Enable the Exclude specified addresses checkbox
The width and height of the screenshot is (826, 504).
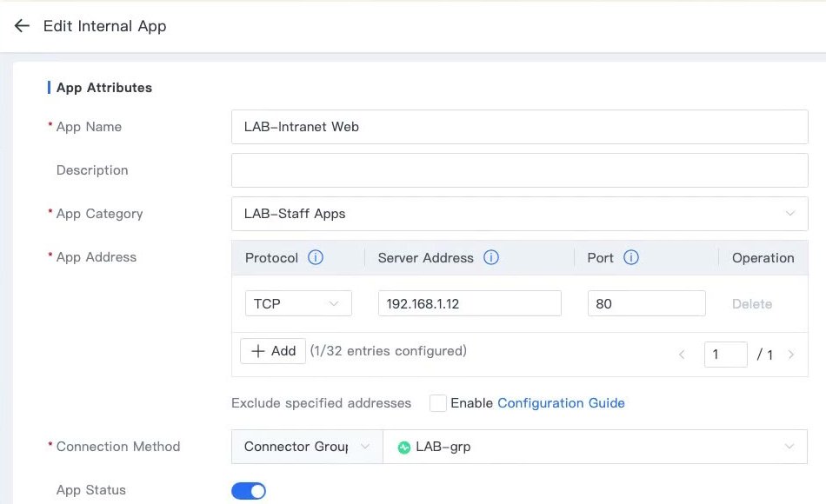[437, 403]
